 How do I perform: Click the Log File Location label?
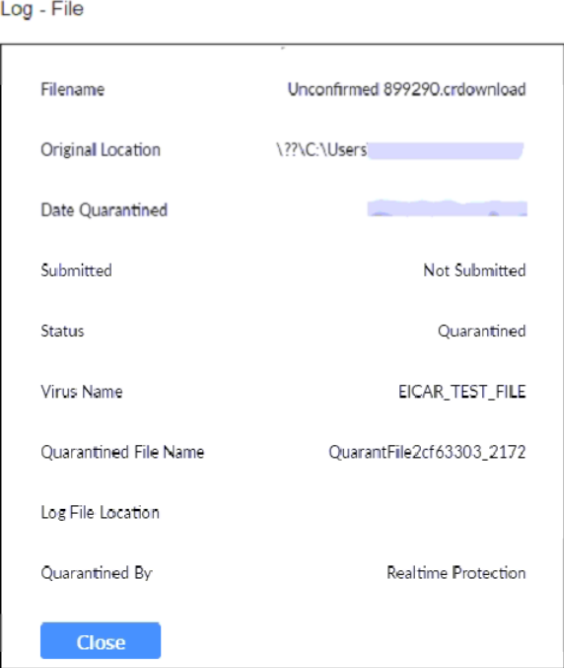tap(100, 513)
